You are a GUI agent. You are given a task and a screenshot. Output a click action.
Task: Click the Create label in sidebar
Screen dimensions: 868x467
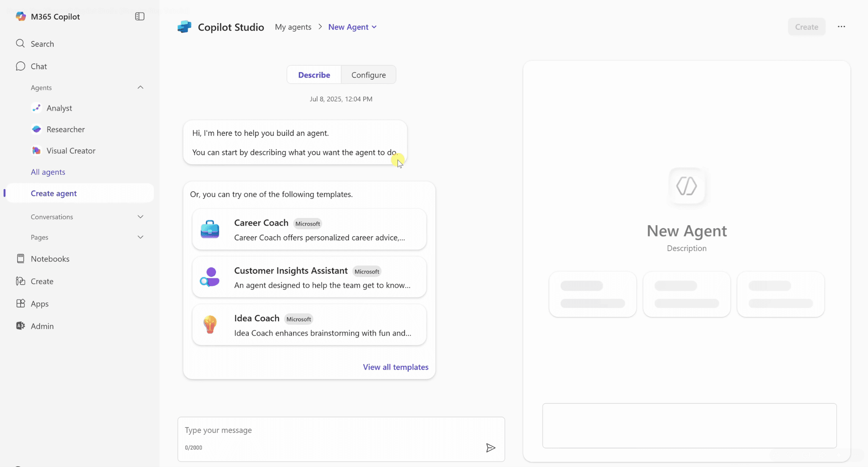pyautogui.click(x=42, y=281)
